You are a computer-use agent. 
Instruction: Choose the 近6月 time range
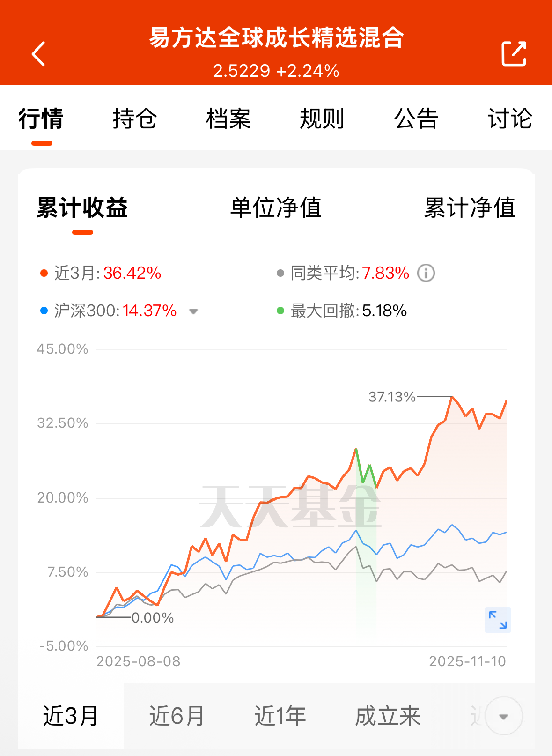pyautogui.click(x=177, y=716)
